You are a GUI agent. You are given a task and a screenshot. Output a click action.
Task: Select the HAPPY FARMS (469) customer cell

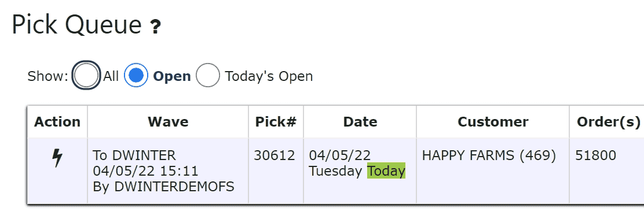[489, 155]
